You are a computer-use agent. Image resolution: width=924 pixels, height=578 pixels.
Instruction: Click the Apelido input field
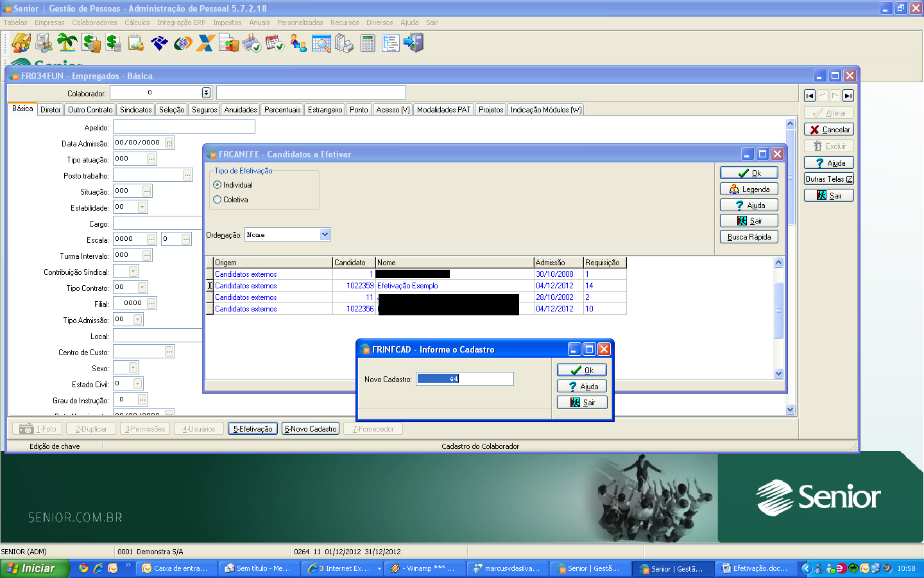click(x=184, y=127)
